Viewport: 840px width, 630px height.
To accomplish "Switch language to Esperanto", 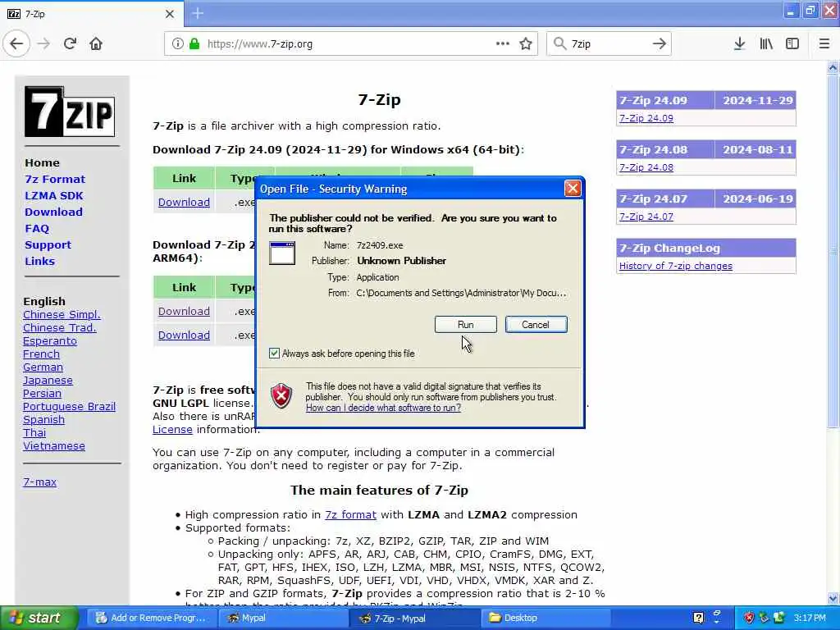I will [50, 341].
